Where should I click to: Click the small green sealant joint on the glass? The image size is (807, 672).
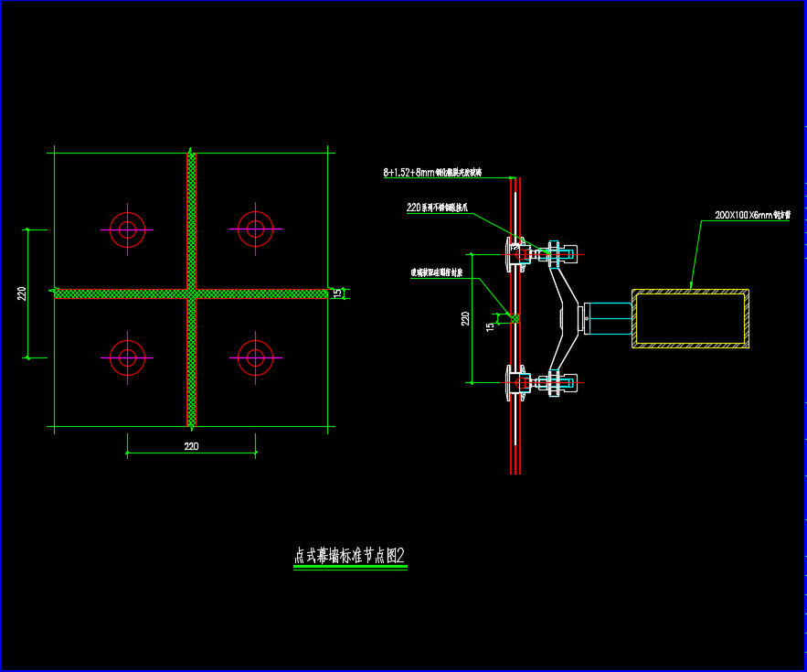514,318
